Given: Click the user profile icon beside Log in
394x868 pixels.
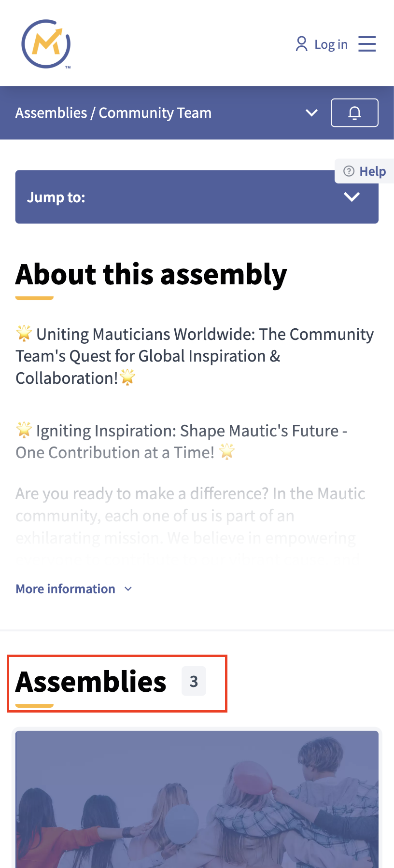Looking at the screenshot, I should coord(301,44).
